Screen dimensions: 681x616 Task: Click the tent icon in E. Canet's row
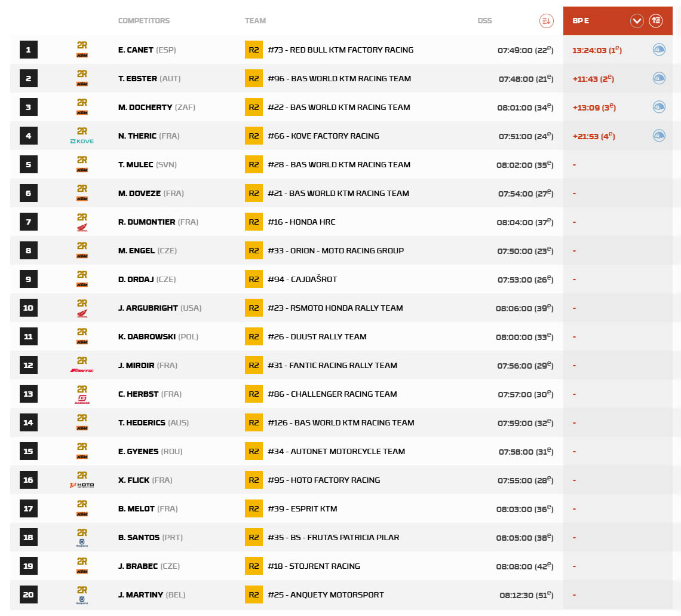coord(658,50)
